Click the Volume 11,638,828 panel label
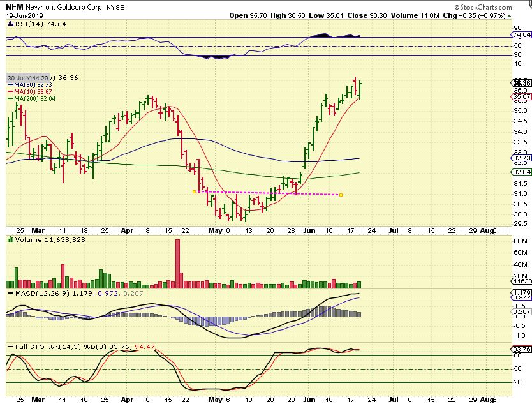532x404 pixels. tap(50, 239)
